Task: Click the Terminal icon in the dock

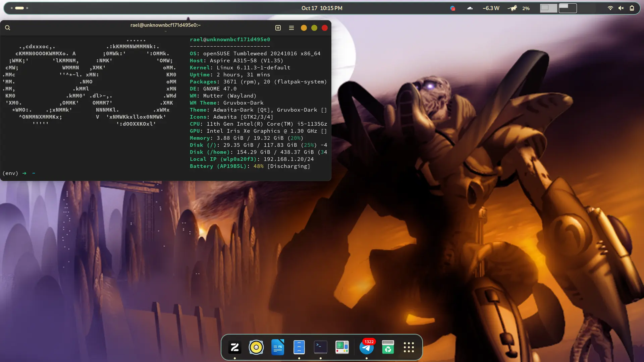Action: pos(321,347)
